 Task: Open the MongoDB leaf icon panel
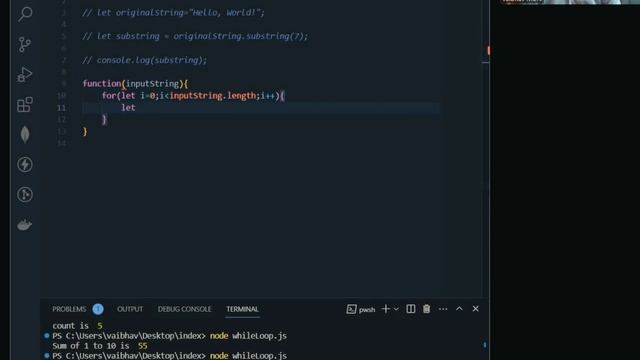pyautogui.click(x=25, y=134)
